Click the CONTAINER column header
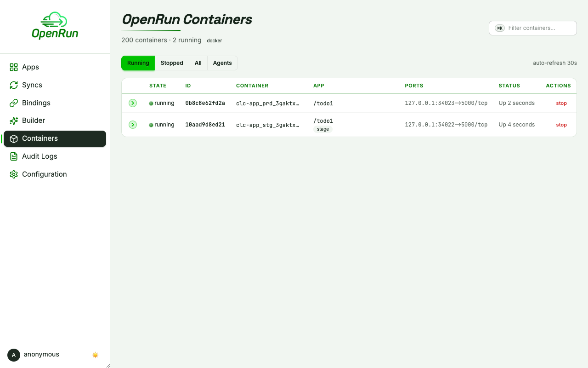This screenshot has height=368, width=588. pyautogui.click(x=252, y=86)
